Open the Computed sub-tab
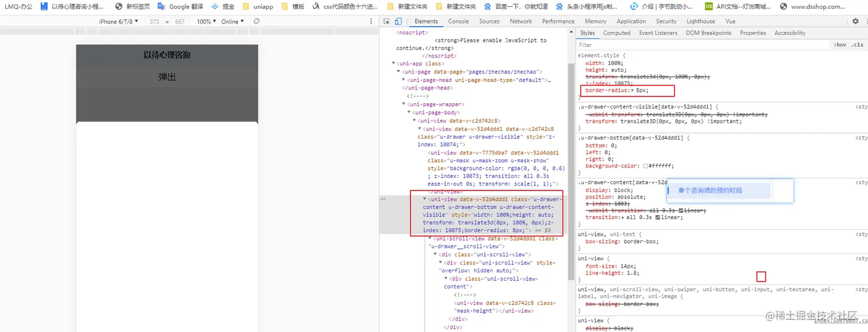868x332 pixels. click(x=617, y=33)
